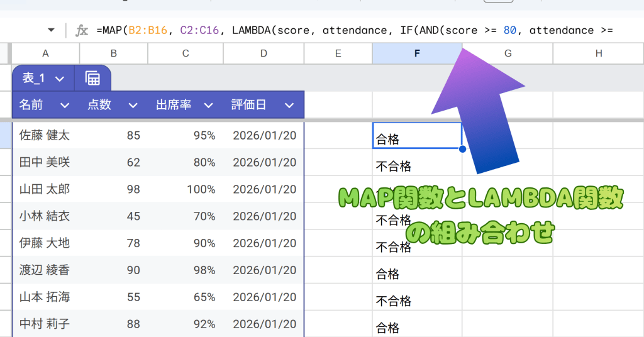The height and width of the screenshot is (337, 644).
Task: Select the score cell 98
Action: pyautogui.click(x=114, y=189)
